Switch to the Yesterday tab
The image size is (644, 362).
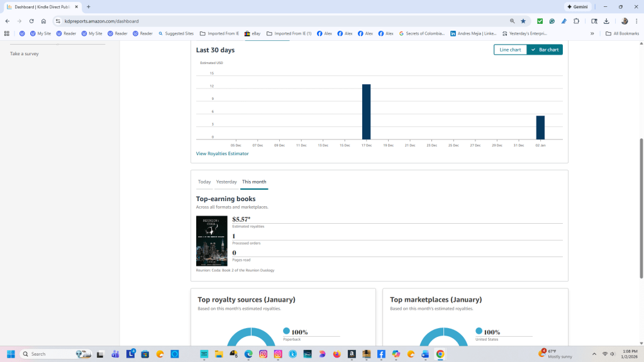pyautogui.click(x=226, y=182)
